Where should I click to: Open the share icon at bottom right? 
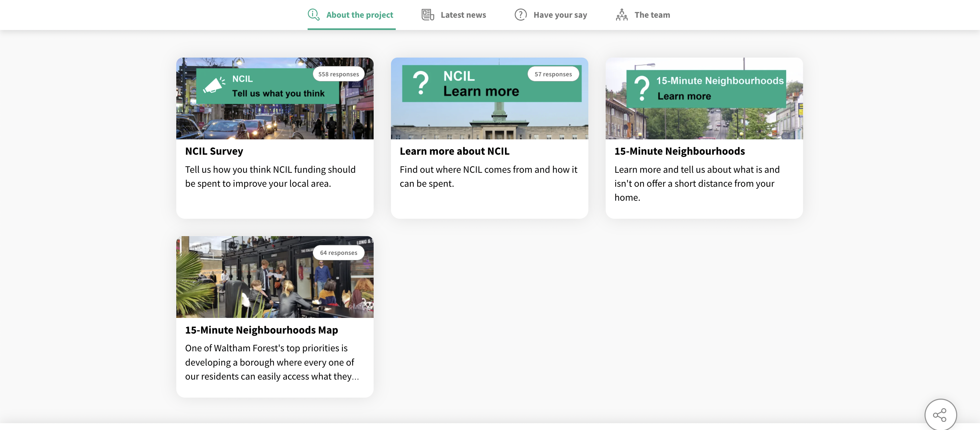coord(941,414)
